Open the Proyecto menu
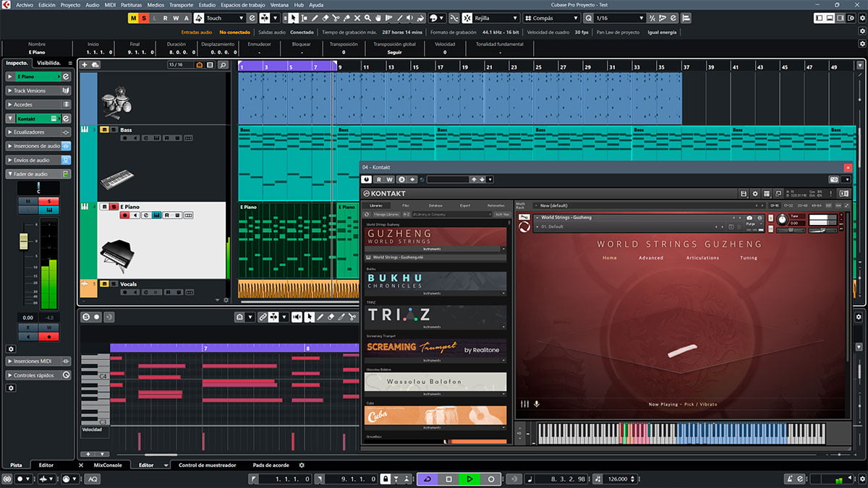The height and width of the screenshot is (488, 868). coord(70,4)
